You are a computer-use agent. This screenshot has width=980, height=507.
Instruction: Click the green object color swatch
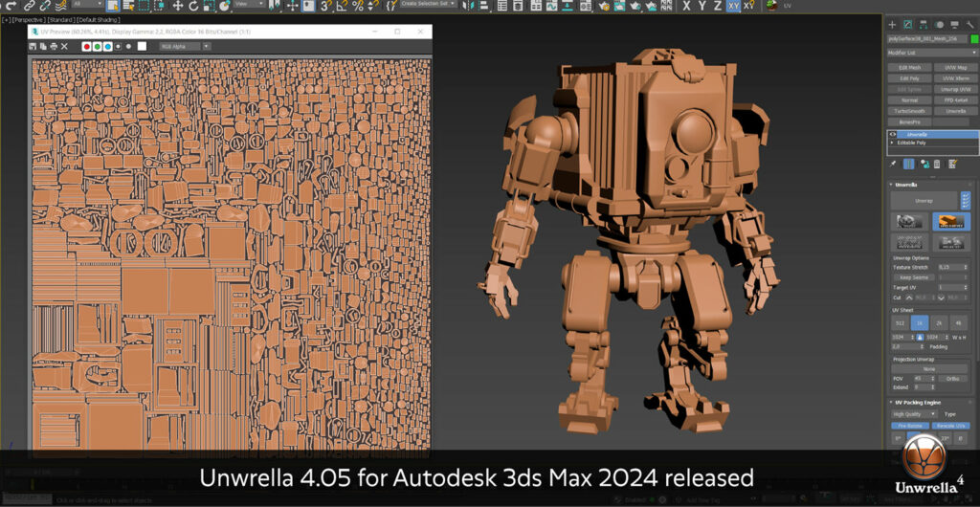pos(973,38)
